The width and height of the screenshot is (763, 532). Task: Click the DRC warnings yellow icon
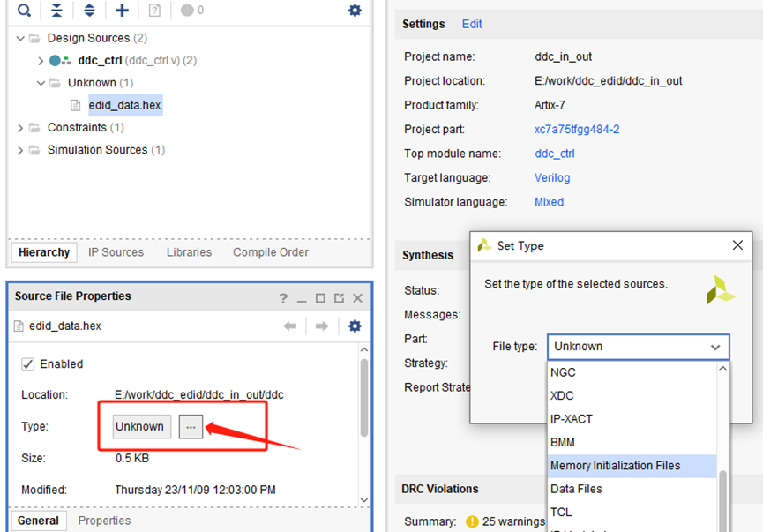click(x=472, y=521)
